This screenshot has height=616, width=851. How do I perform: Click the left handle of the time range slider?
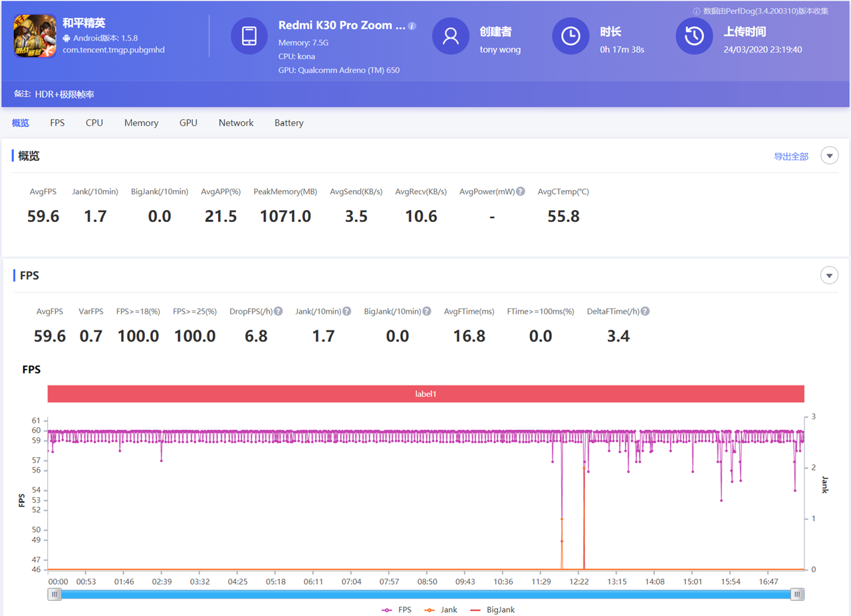click(x=55, y=595)
